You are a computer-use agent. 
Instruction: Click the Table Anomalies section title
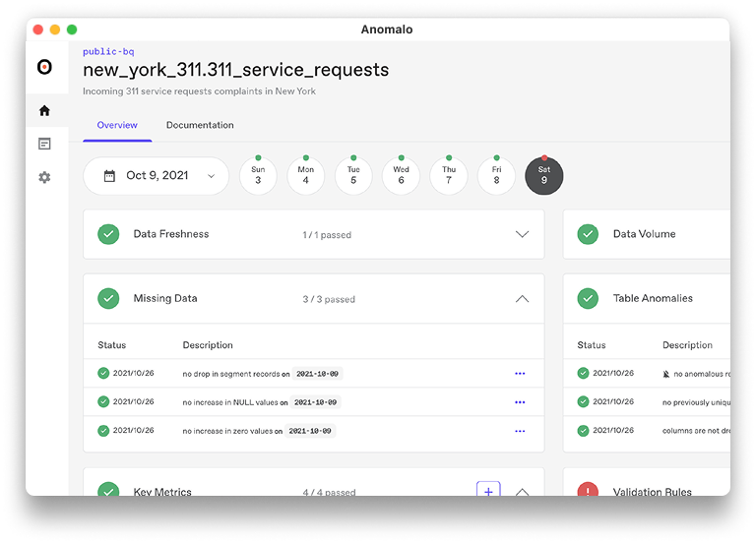click(x=653, y=298)
